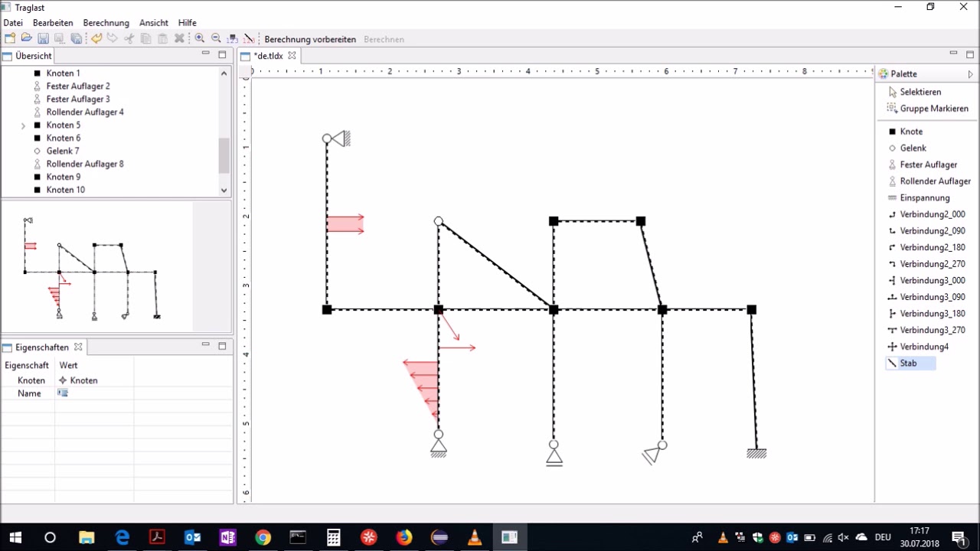Select Fester Auflager 2 in overview

coord(78,86)
